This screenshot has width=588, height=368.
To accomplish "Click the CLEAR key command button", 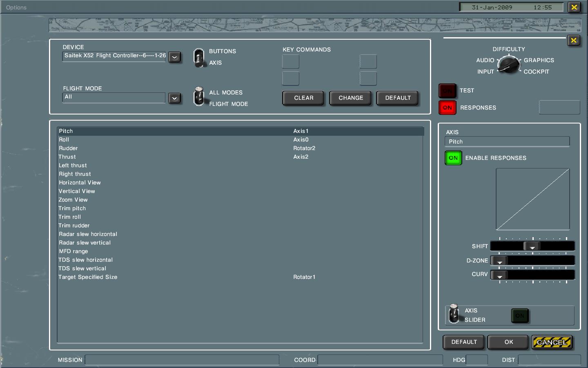I will 303,98.
